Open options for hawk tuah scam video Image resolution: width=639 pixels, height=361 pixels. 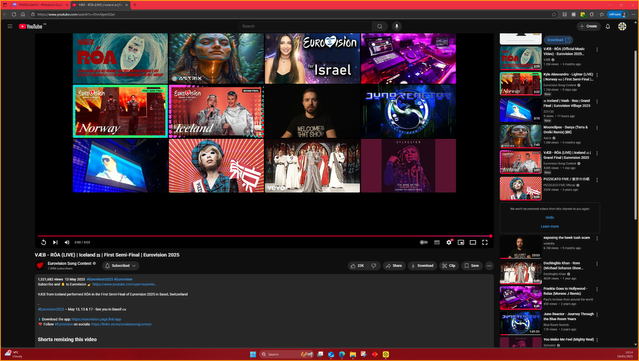(x=597, y=238)
